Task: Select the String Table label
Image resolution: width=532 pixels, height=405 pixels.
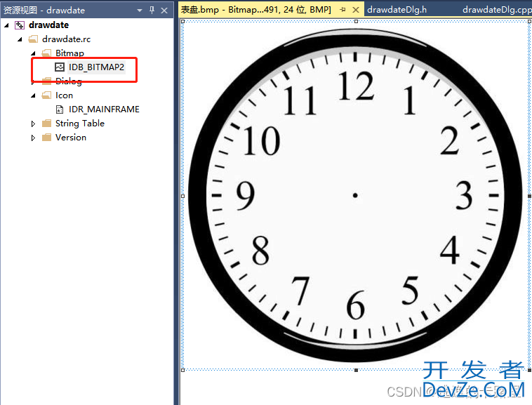Action: pos(80,124)
